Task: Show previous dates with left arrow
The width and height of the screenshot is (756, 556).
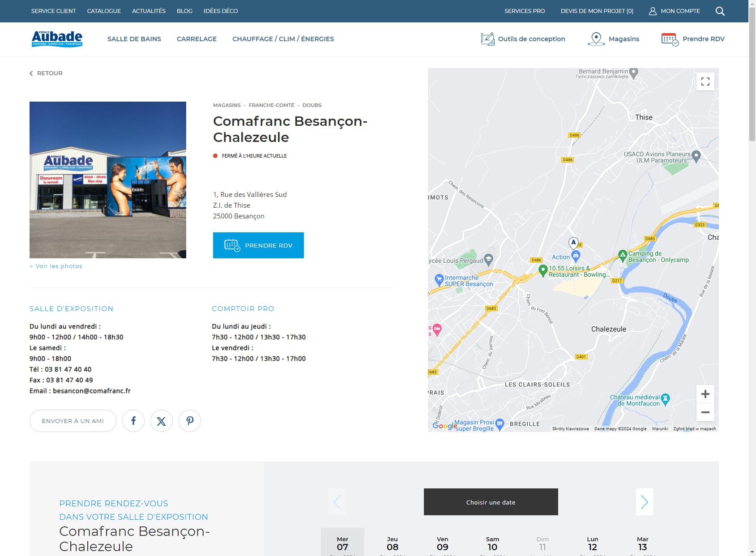Action: pyautogui.click(x=337, y=502)
